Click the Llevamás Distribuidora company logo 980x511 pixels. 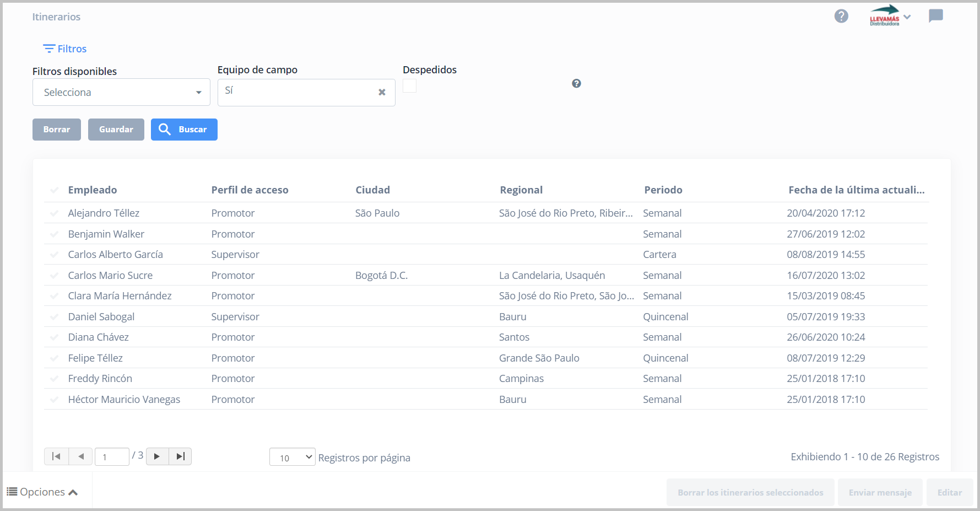pos(884,16)
